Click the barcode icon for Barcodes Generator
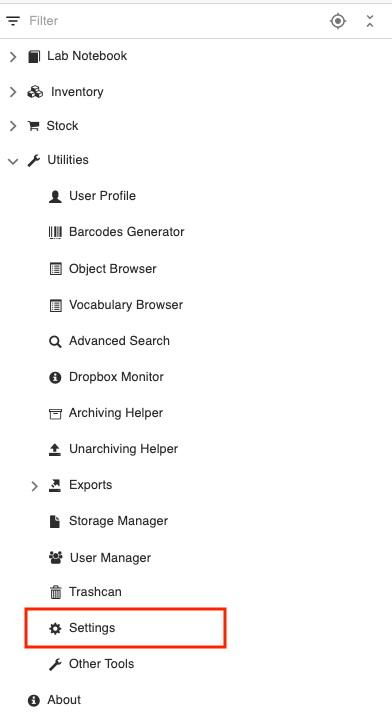Image resolution: width=392 pixels, height=713 pixels. [x=55, y=232]
